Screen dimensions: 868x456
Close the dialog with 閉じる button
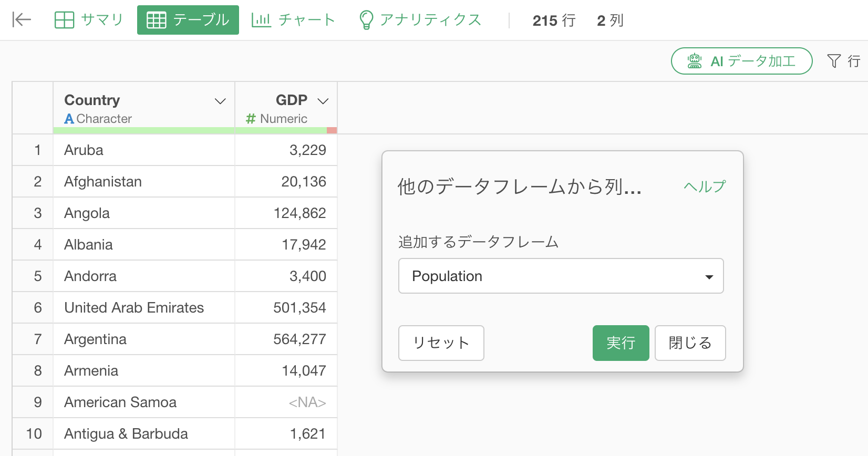pos(690,343)
